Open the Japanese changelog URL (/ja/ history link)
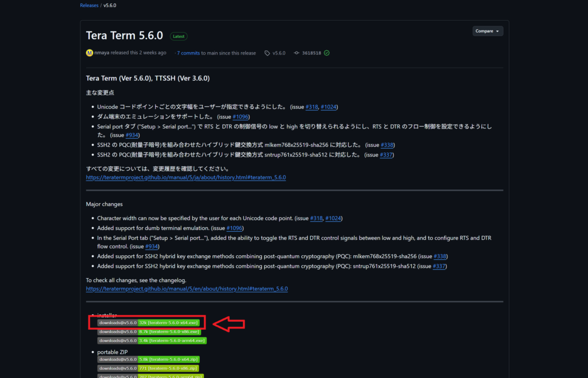Image resolution: width=588 pixels, height=378 pixels. [x=185, y=178]
